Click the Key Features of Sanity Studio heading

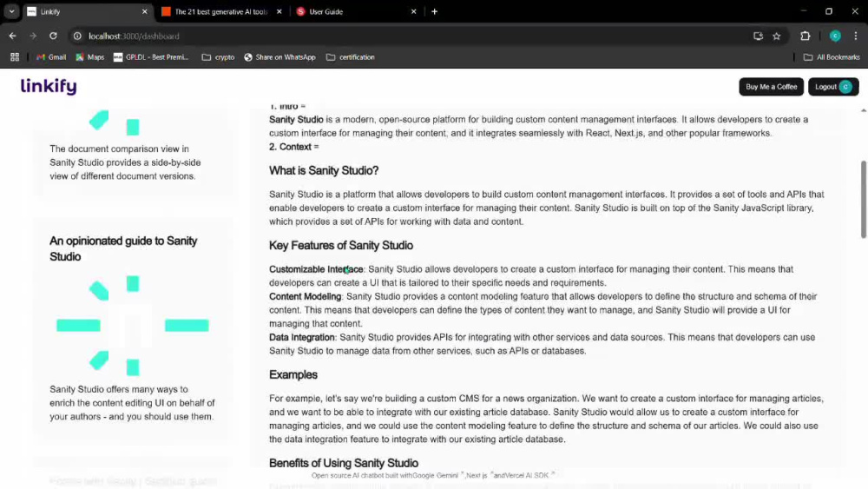341,245
